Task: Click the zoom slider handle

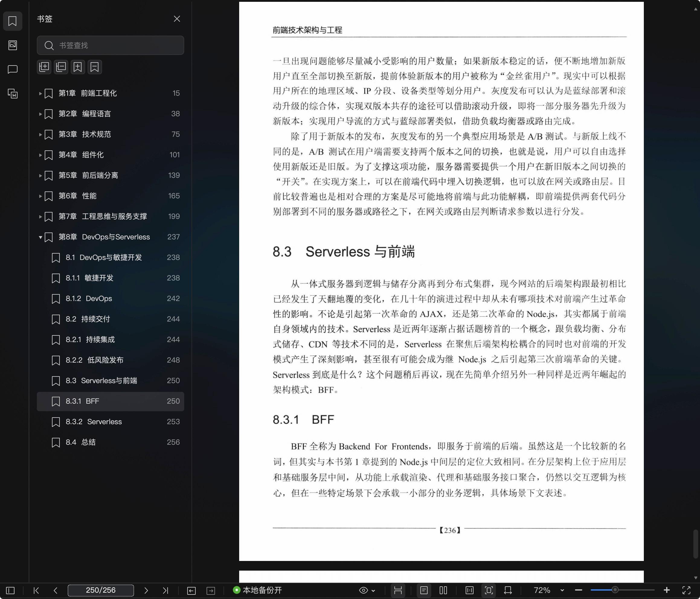Action: (x=615, y=590)
